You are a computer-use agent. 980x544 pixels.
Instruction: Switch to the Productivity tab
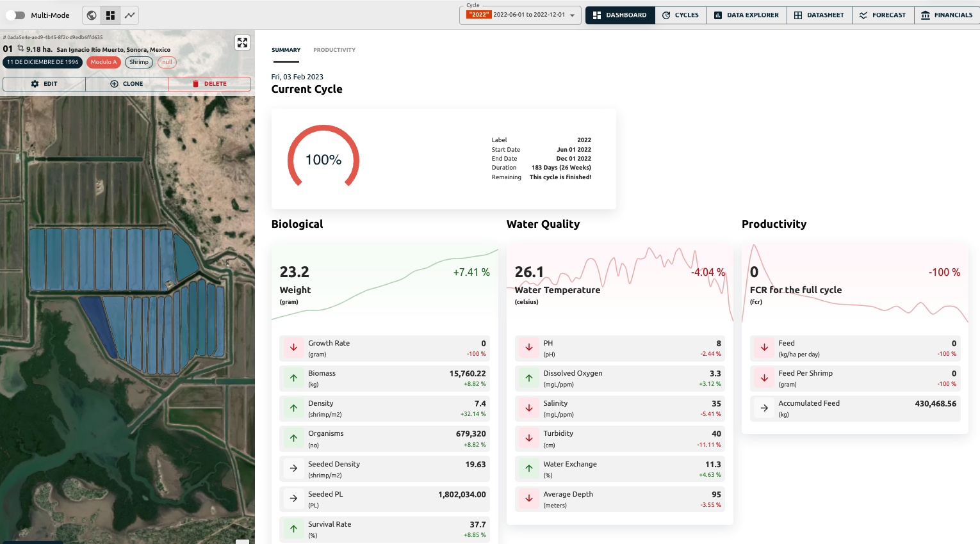coord(334,50)
